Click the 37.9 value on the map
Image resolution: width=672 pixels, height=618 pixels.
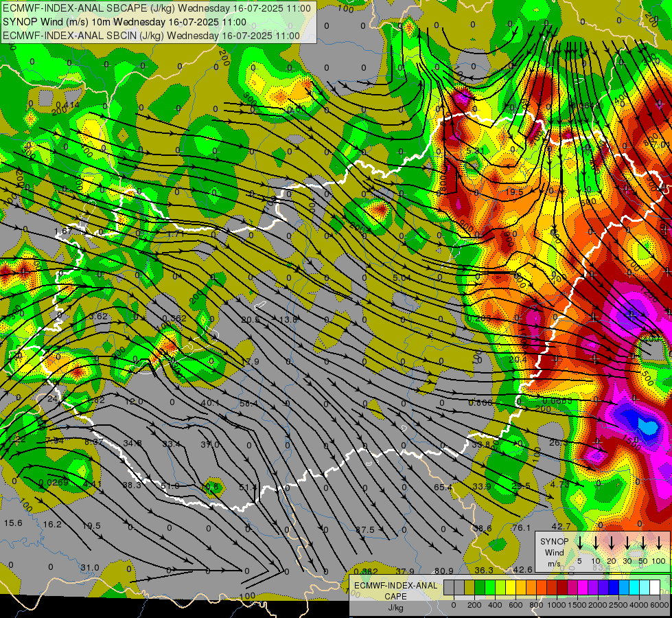[405, 571]
